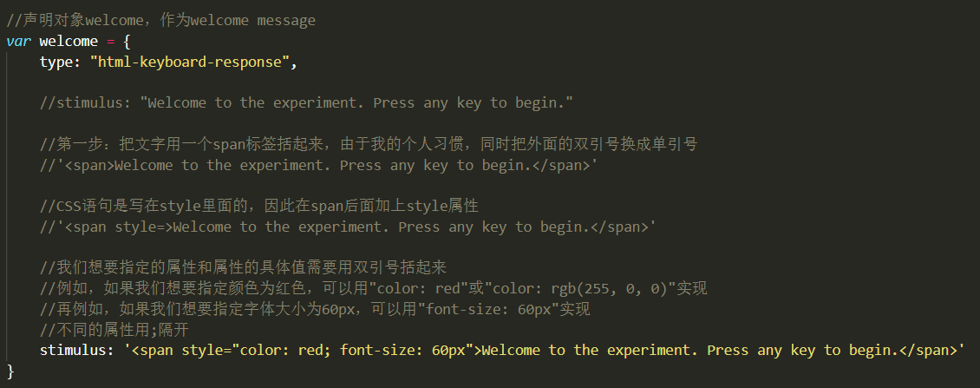Click 'style=>' in the commented span line
Image resolution: width=980 pixels, height=388 pixels.
(141, 227)
